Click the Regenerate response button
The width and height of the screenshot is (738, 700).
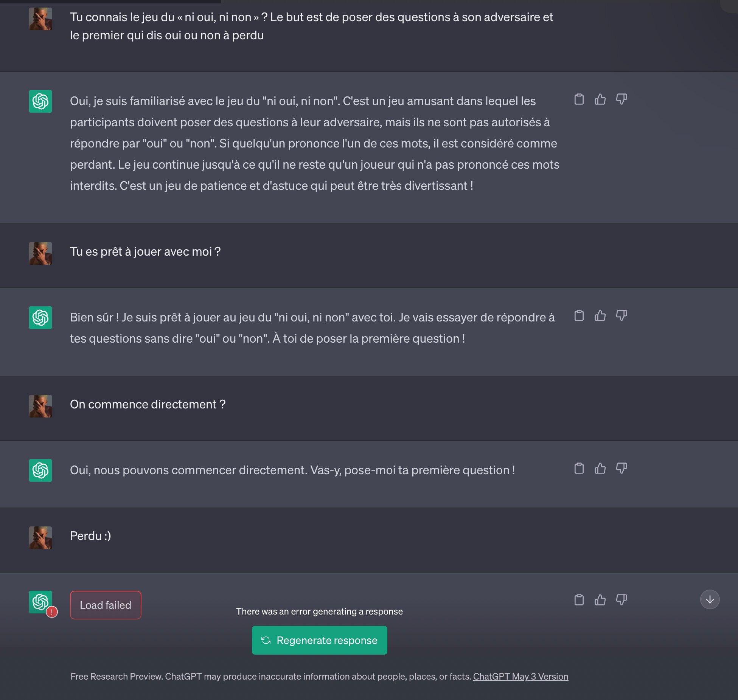click(319, 640)
